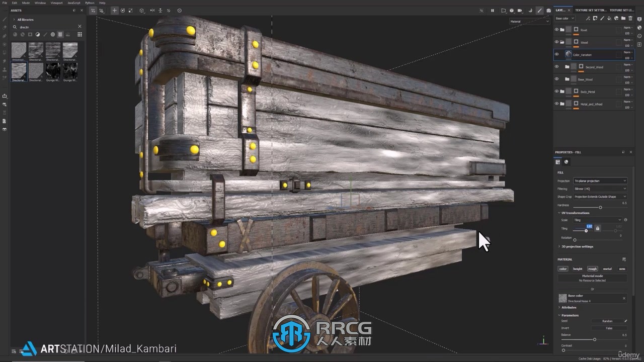This screenshot has width=644, height=362.
Task: Select the Eraser tool in left toolbar
Action: [5, 27]
